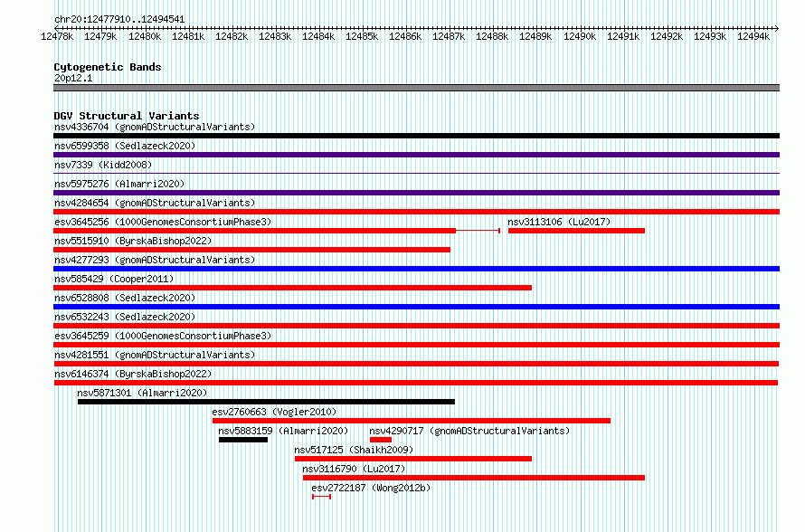805x532 pixels.
Task: Open esv3645256 1000Genomes variant label
Action: [163, 222]
